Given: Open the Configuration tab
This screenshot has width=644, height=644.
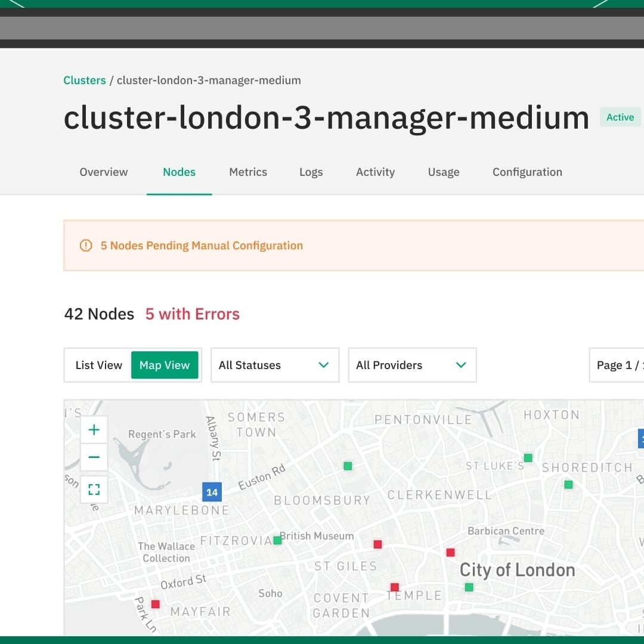Looking at the screenshot, I should pos(527,172).
